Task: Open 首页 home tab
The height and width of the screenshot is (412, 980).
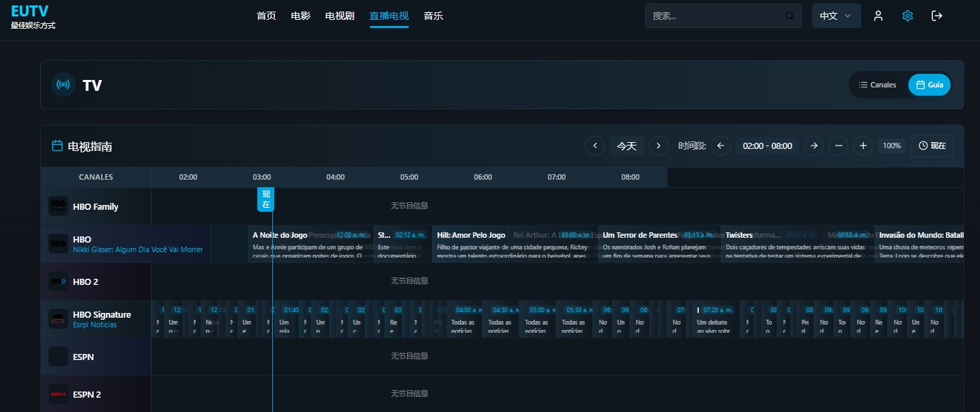Action: (x=266, y=16)
